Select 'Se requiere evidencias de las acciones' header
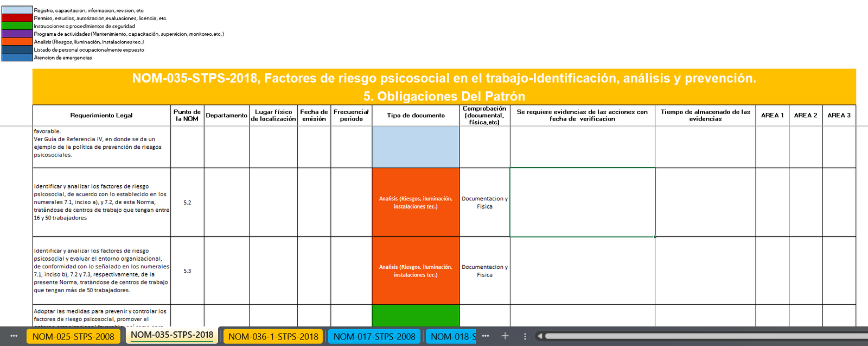 (x=582, y=116)
